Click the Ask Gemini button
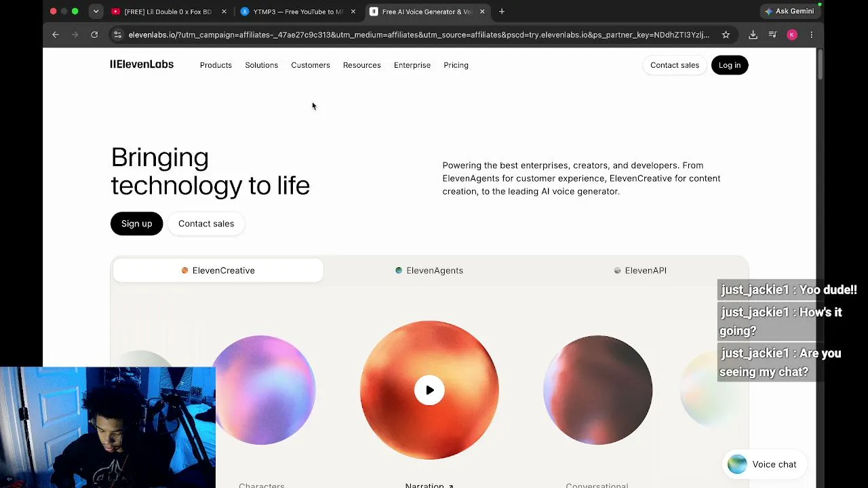 point(789,12)
